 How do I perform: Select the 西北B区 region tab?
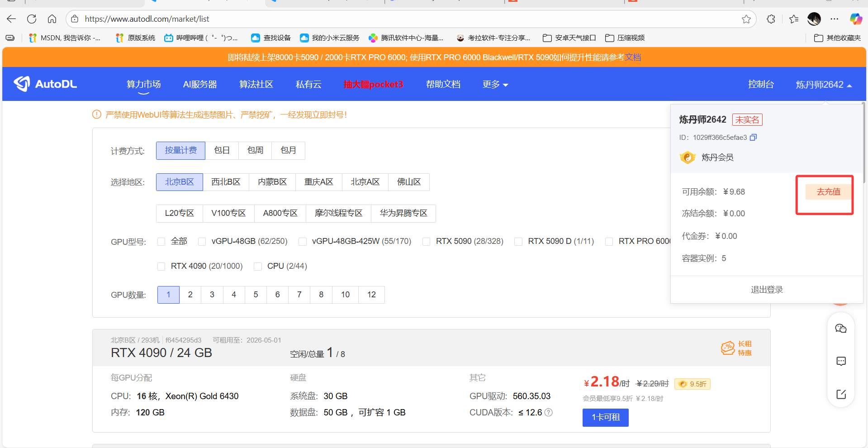tap(226, 182)
